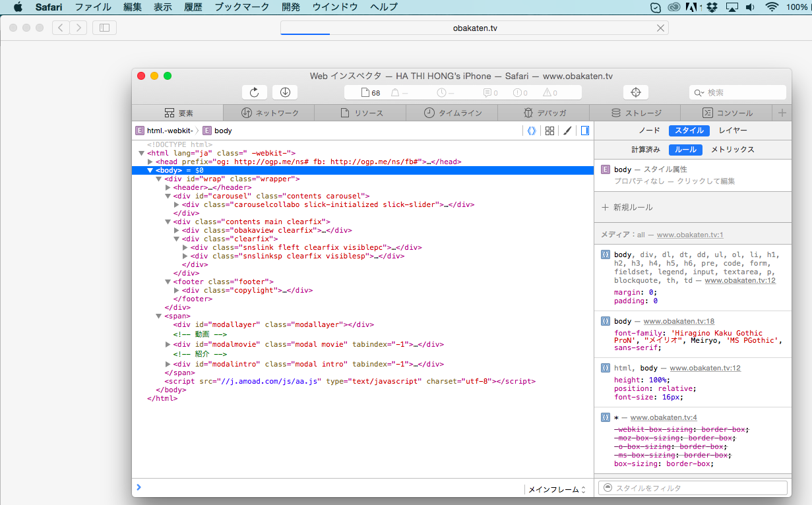The height and width of the screenshot is (505, 812).
Task: Expand the carouselcollabo slick-slider div
Action: point(176,204)
